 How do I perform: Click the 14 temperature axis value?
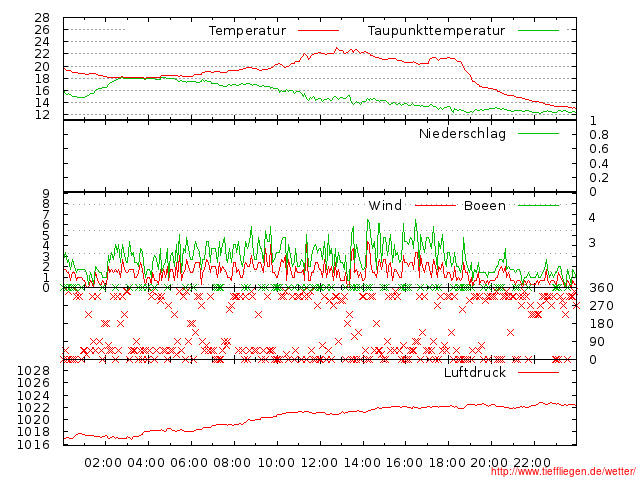tap(42, 102)
